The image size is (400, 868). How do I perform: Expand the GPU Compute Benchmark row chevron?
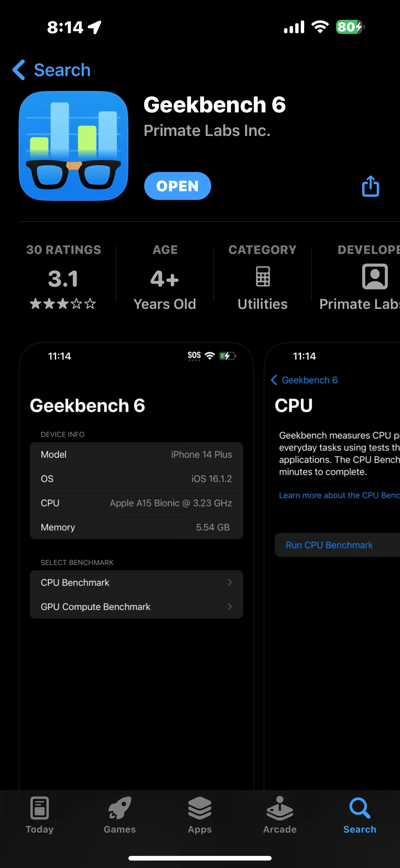pos(230,607)
